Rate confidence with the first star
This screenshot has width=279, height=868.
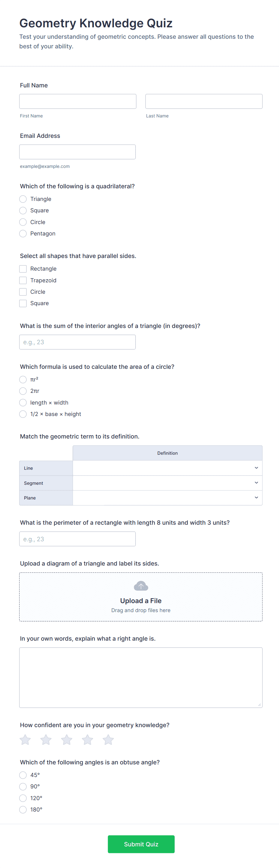pyautogui.click(x=25, y=740)
